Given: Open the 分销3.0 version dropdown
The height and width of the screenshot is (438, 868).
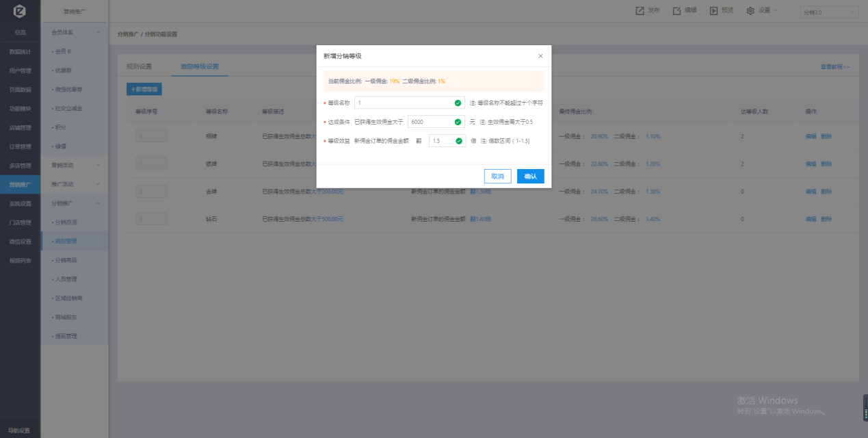Looking at the screenshot, I should (x=828, y=12).
